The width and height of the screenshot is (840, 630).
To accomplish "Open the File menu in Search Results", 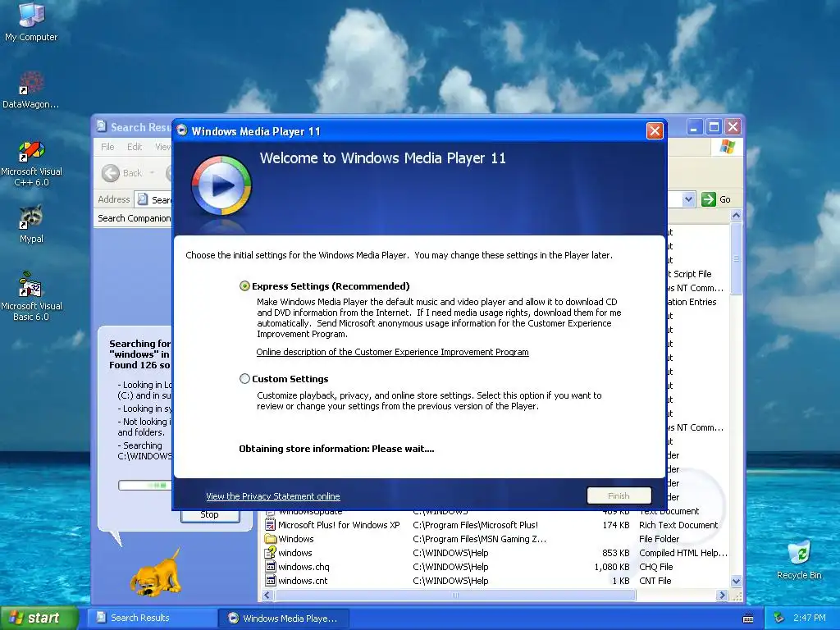I will pyautogui.click(x=107, y=147).
